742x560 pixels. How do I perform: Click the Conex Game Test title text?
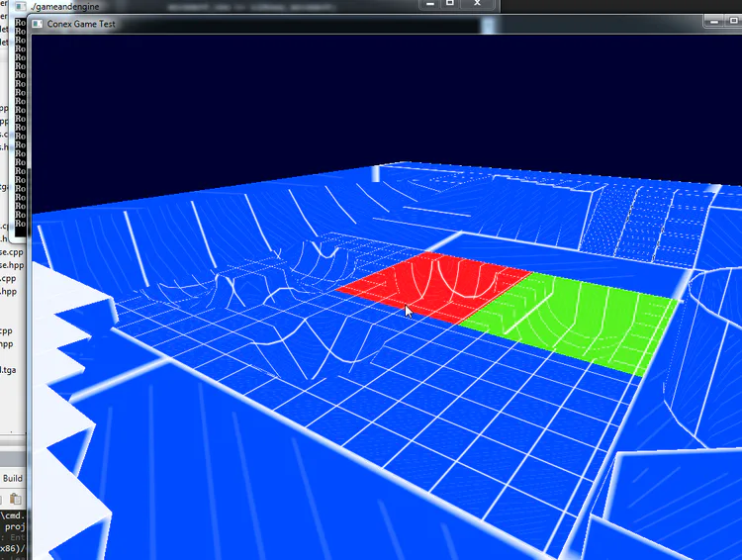pyautogui.click(x=81, y=24)
